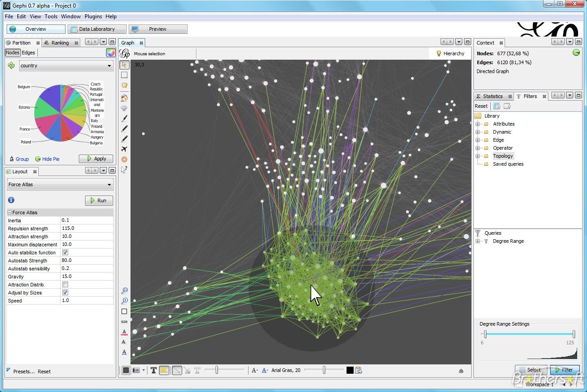This screenshot has width=587, height=392.
Task: Click the lightbulb next to Hierarchy
Action: (x=439, y=53)
